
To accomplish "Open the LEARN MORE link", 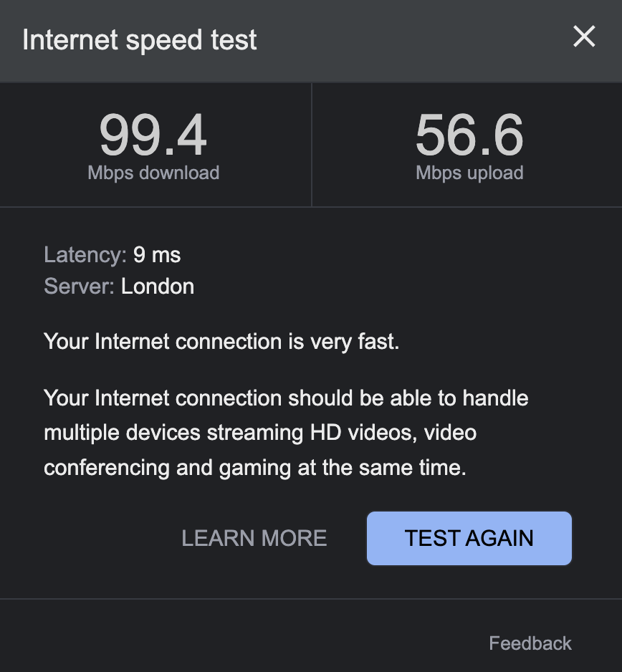I will [x=254, y=538].
